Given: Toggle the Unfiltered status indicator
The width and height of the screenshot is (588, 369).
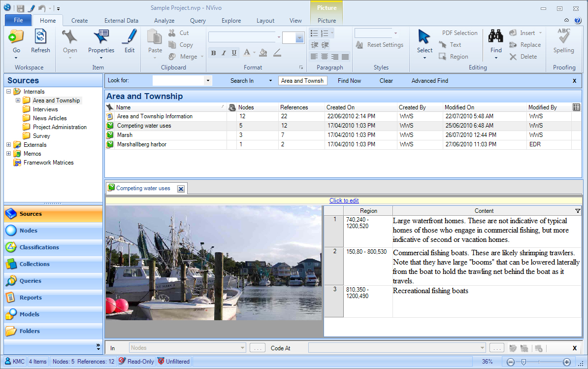Looking at the screenshot, I should (173, 362).
